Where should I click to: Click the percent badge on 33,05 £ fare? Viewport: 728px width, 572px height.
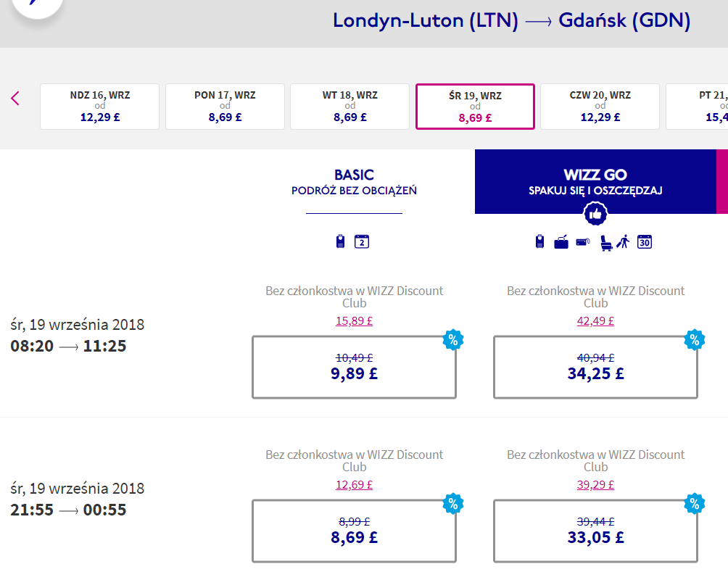coord(695,503)
